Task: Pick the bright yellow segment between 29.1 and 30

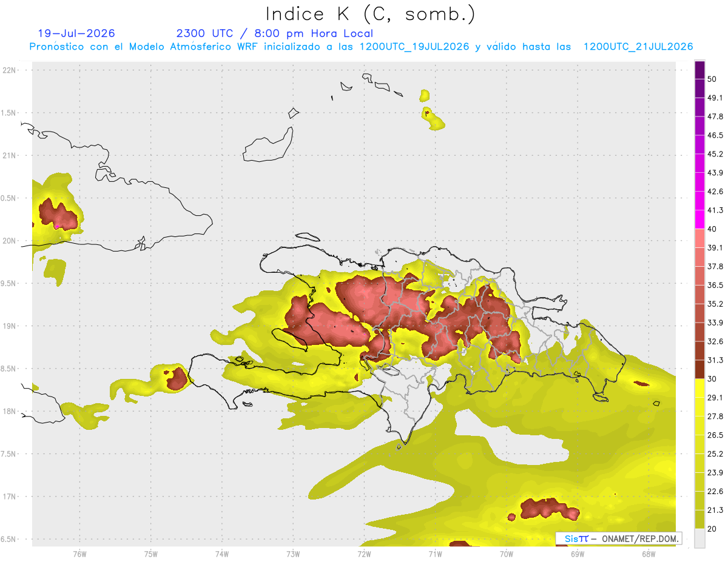Action: pyautogui.click(x=699, y=388)
